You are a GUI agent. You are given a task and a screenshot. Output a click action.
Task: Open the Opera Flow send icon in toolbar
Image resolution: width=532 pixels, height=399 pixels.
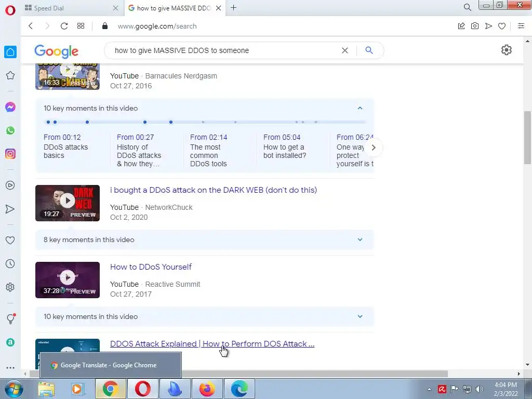click(x=488, y=26)
